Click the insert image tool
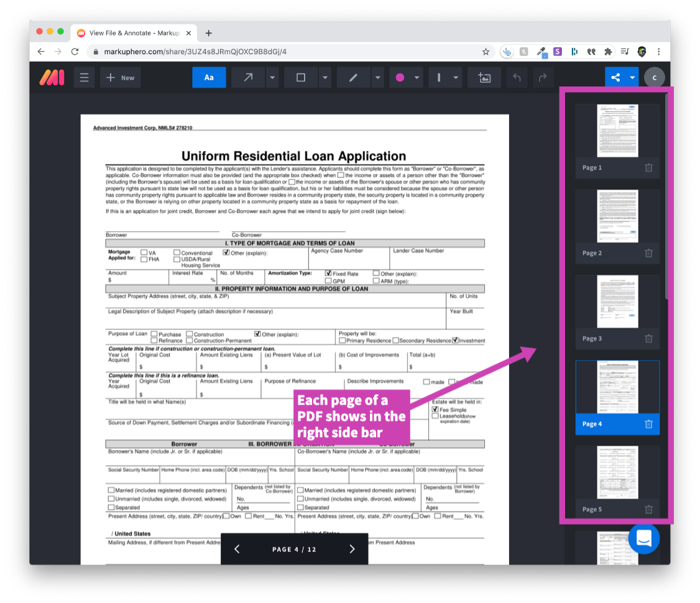Image resolution: width=700 pixels, height=603 pixels. point(484,78)
